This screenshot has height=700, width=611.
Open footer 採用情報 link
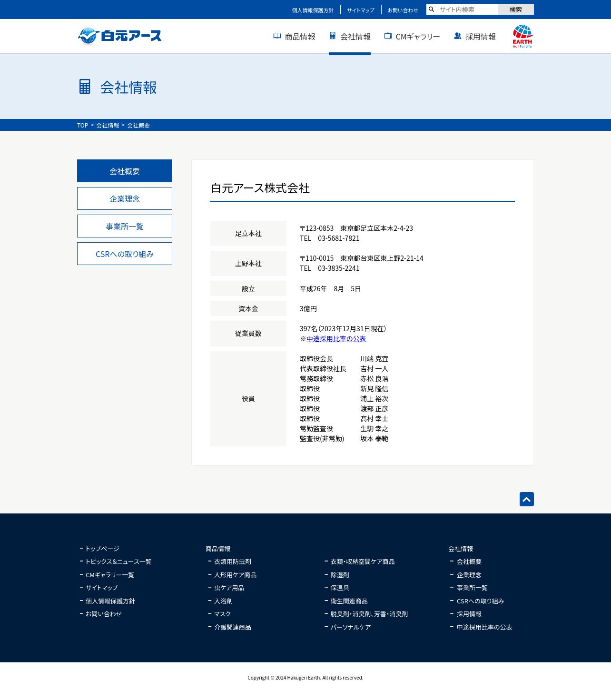[469, 614]
